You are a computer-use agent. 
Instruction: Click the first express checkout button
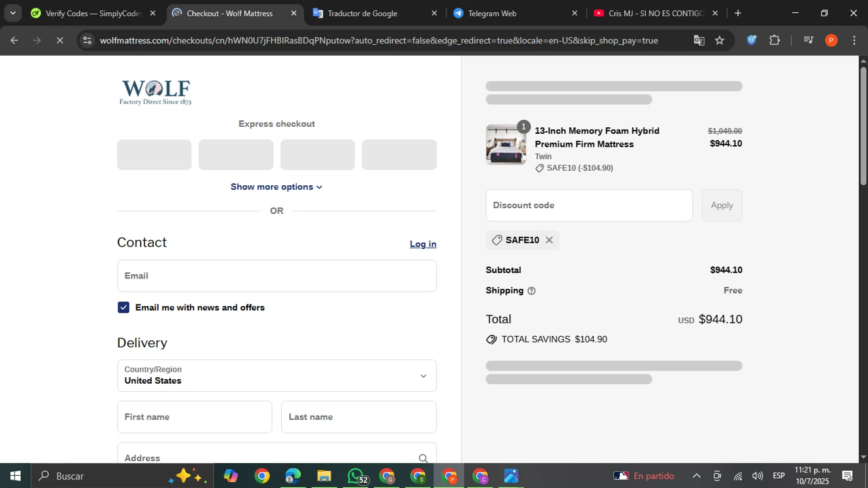[x=155, y=155]
